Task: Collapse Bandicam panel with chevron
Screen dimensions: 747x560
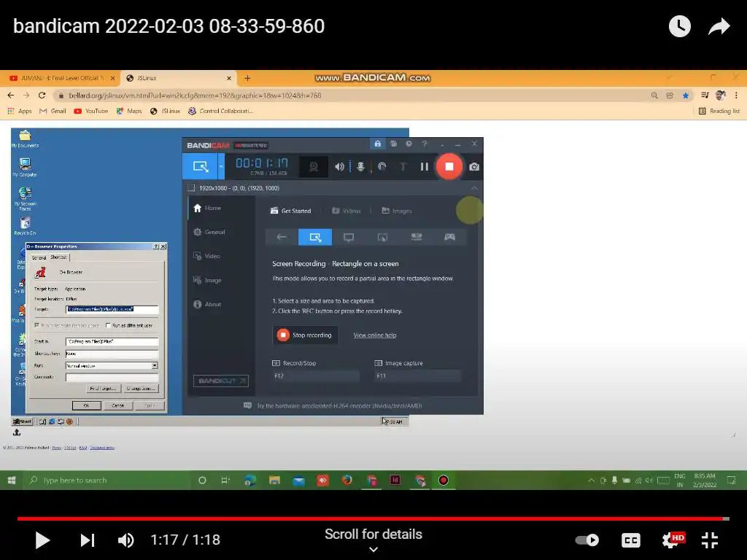Action: (x=474, y=188)
